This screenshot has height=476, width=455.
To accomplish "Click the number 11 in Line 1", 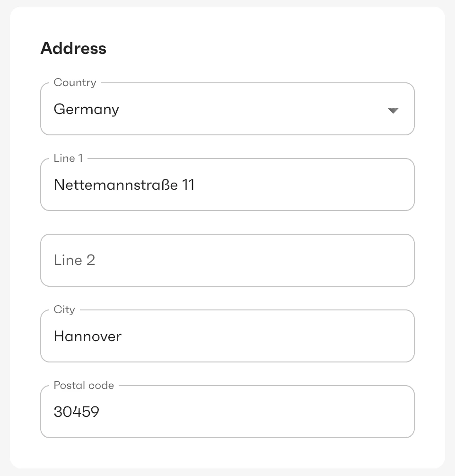I will tap(188, 185).
